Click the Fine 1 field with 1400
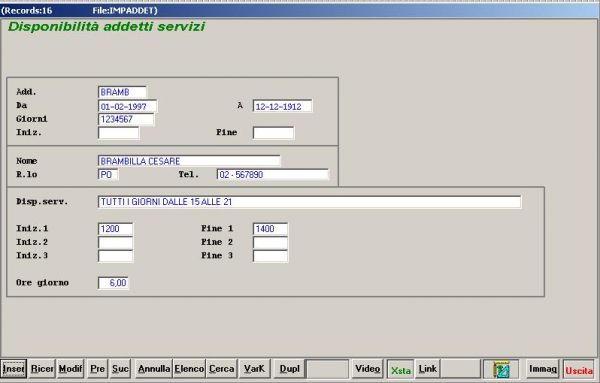The width and height of the screenshot is (600, 383). pyautogui.click(x=270, y=229)
